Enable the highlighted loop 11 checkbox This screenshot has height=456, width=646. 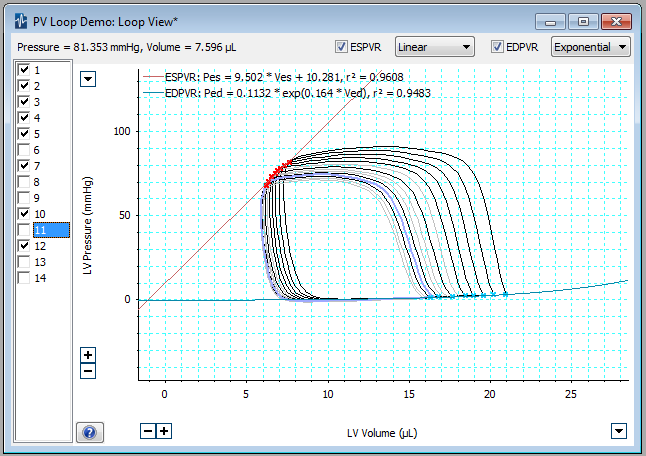point(24,229)
